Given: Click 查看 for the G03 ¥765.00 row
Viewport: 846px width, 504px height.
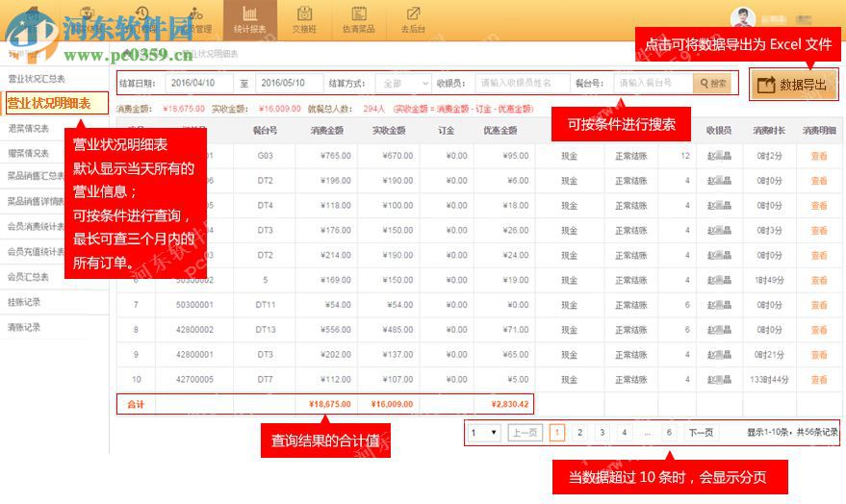Looking at the screenshot, I should [819, 156].
